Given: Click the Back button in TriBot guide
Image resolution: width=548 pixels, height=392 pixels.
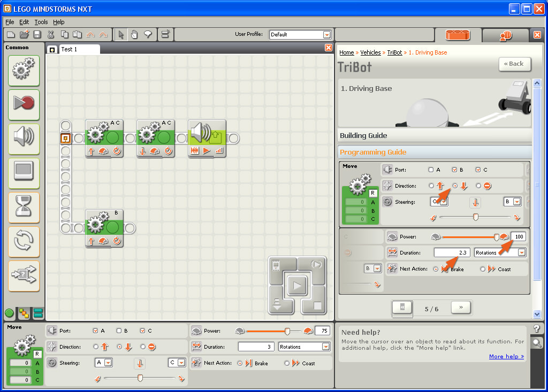Looking at the screenshot, I should pyautogui.click(x=515, y=64).
